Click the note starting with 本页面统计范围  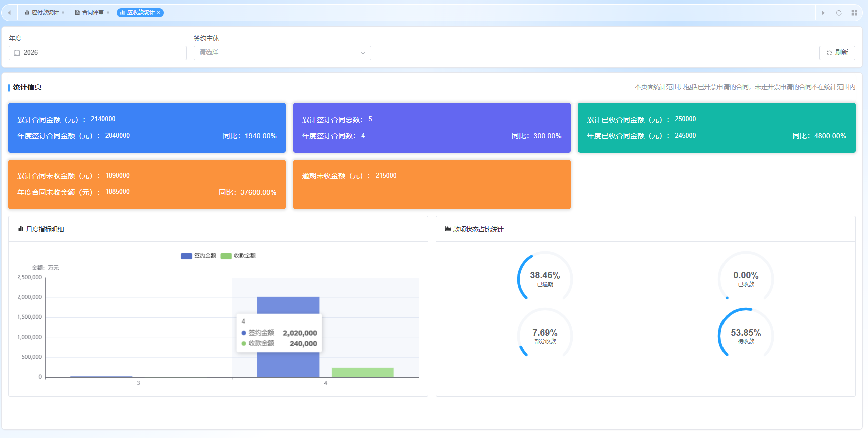tap(745, 87)
